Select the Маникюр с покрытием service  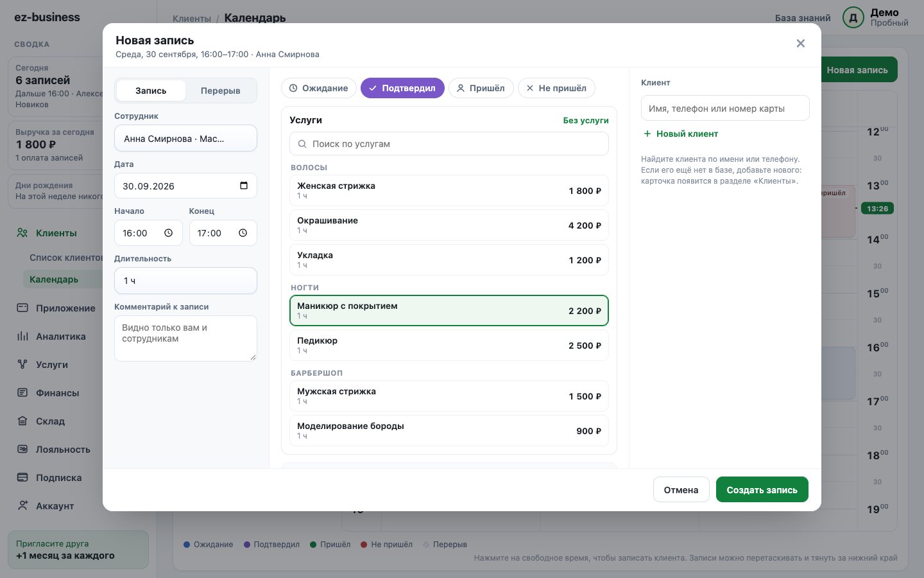(449, 311)
